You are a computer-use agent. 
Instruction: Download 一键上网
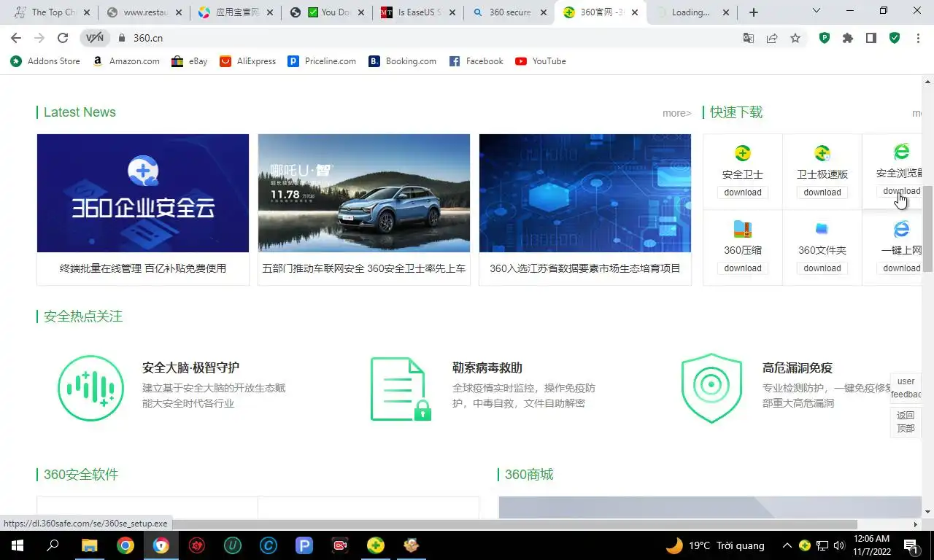900,268
